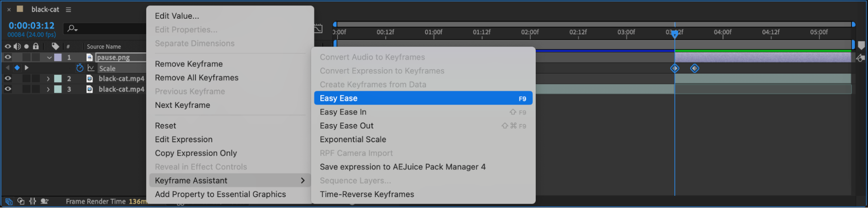Go to next keyframe arrow on Scale

click(x=26, y=68)
